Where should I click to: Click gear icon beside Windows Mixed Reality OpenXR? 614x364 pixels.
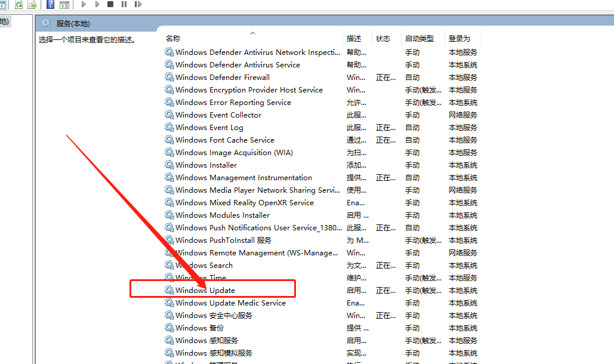click(169, 202)
